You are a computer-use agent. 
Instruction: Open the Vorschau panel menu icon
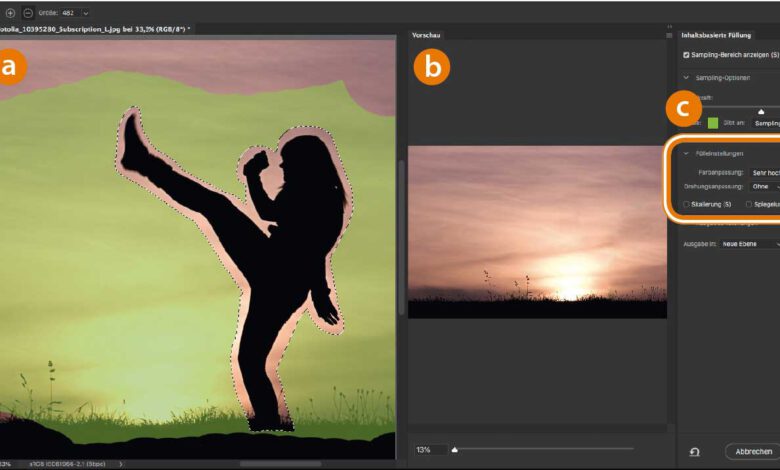point(669,35)
